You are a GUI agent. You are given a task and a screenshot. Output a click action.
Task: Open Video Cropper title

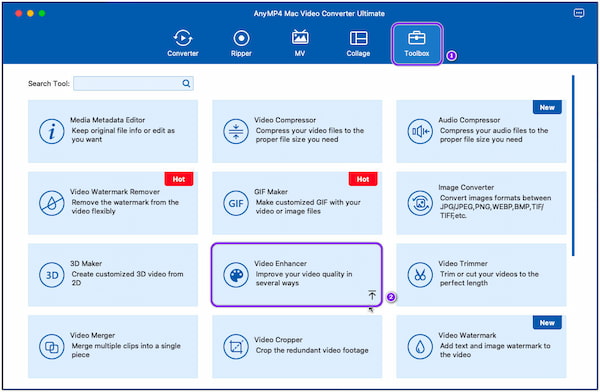click(278, 339)
